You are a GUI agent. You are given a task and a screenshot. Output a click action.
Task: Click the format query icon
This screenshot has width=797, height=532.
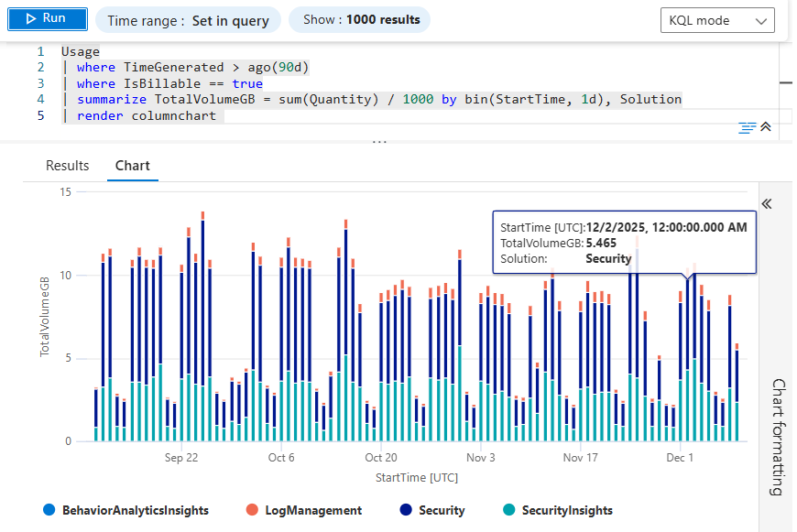[748, 127]
